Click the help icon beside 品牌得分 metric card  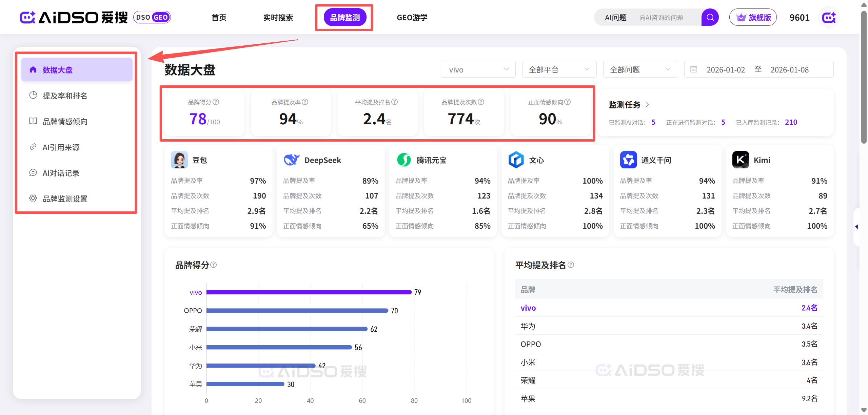216,102
